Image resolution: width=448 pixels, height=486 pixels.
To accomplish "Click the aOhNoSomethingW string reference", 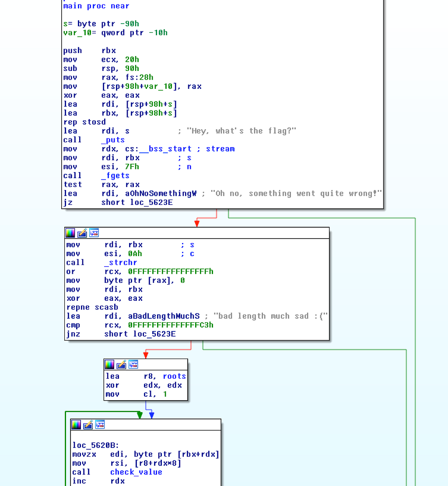I will click(x=161, y=194).
